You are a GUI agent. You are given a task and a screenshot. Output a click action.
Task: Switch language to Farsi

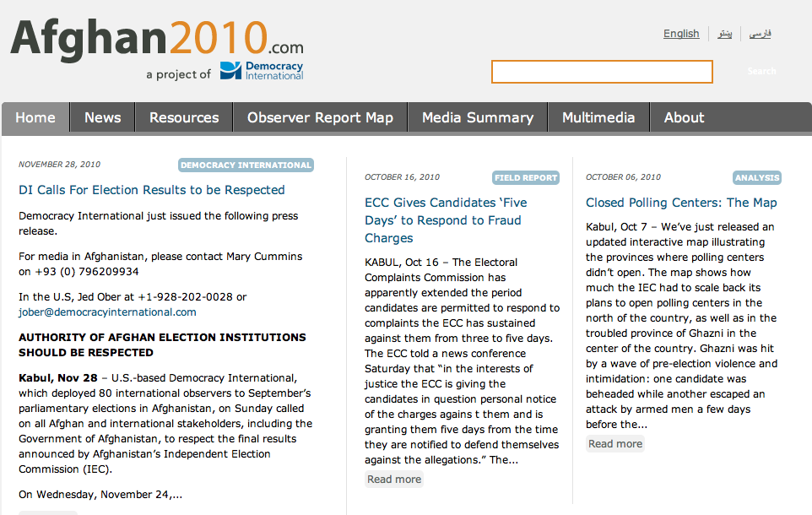coord(760,34)
